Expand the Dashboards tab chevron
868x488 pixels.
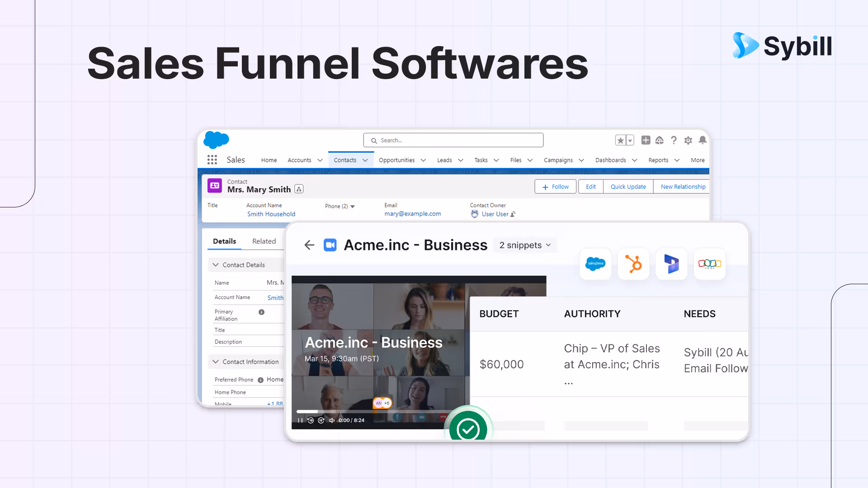click(x=635, y=160)
